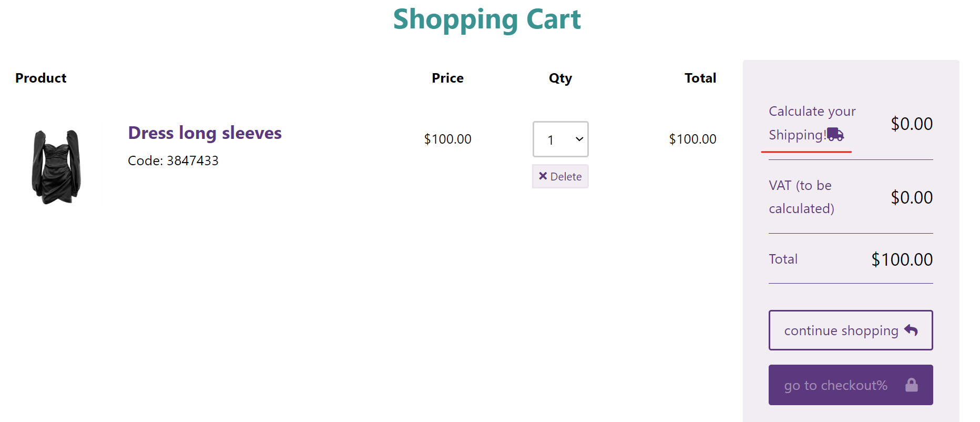Open the Dress long sleeves product link
980x422 pixels.
coord(205,133)
